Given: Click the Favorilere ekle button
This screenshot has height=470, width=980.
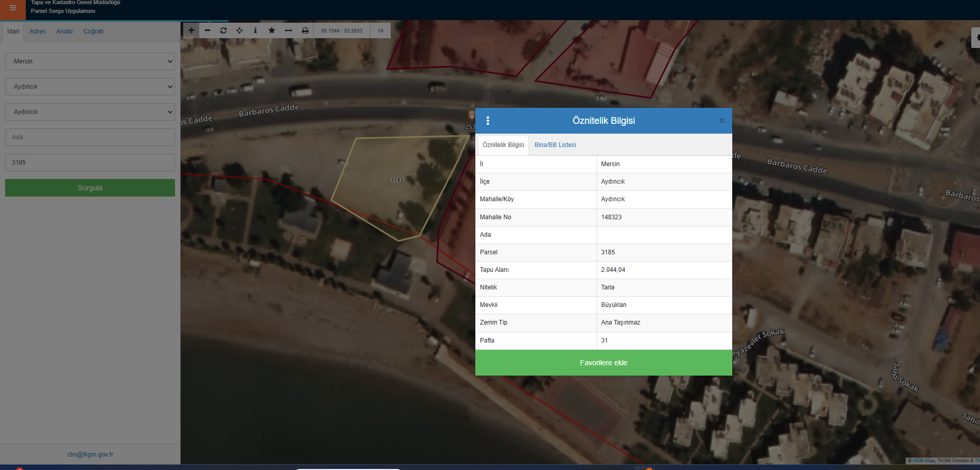Looking at the screenshot, I should coord(603,363).
